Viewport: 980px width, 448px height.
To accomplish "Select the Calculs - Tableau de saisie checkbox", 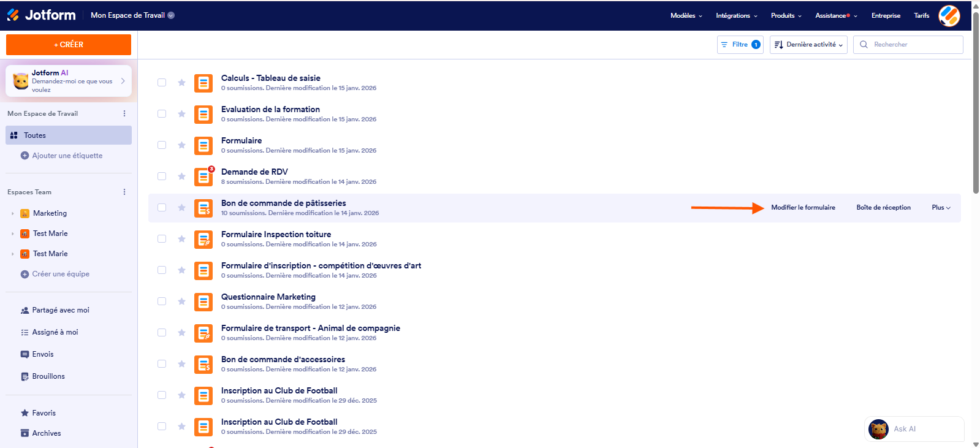I will 162,83.
